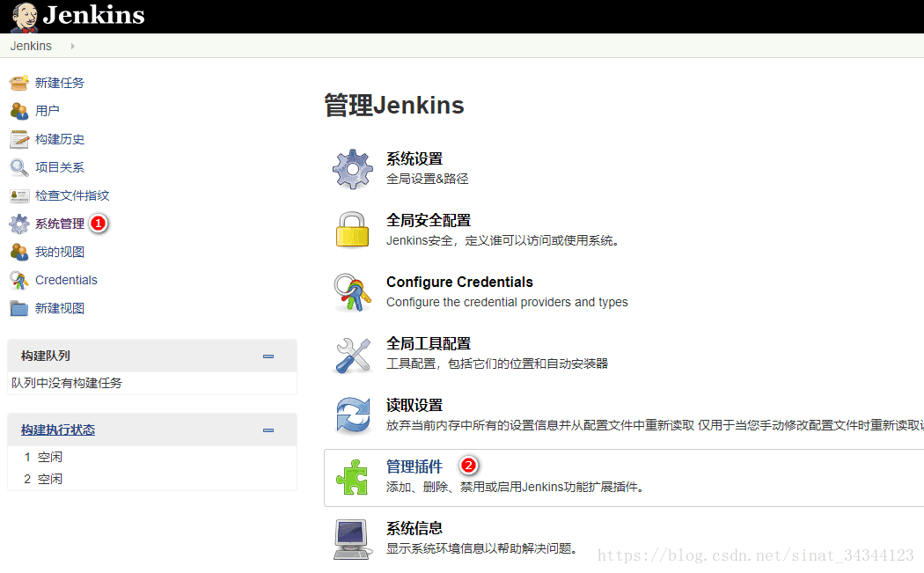924x573 pixels.
Task: Open Credentials in the sidebar
Action: click(x=66, y=280)
